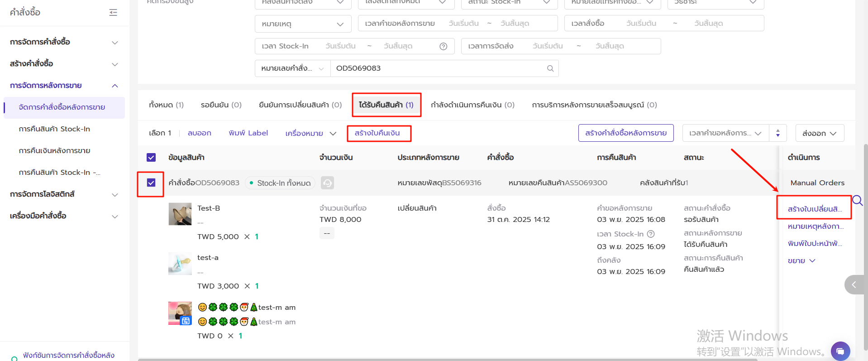This screenshot has width=868, height=361.
Task: Expand การจัดการโลจิสติกส์ sidebar section
Action: [64, 194]
